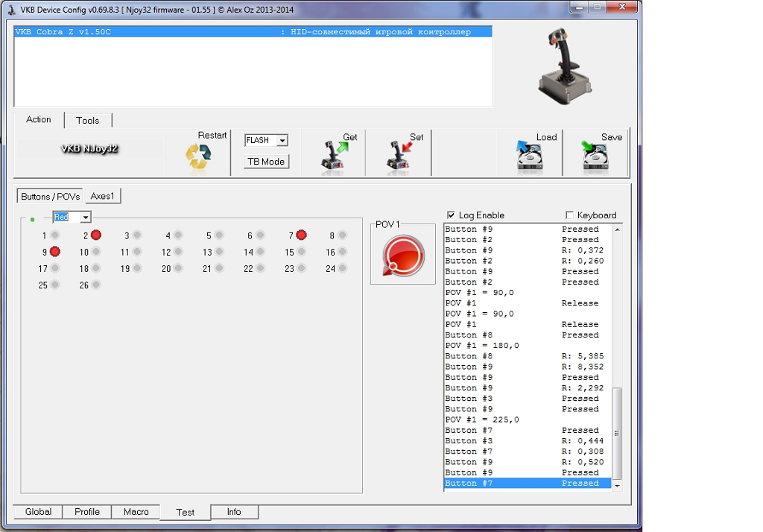Click button indicator 5
Screen dimensions: 763x532
[219, 235]
